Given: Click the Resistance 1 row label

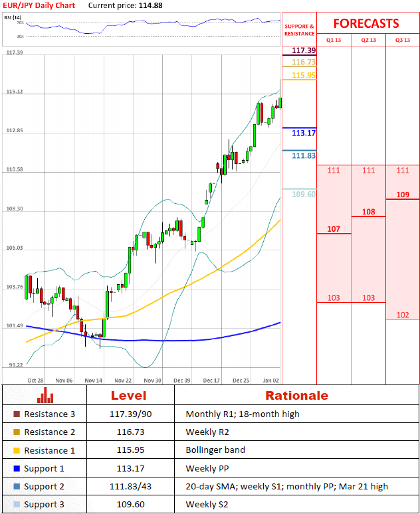Looking at the screenshot, I should [x=50, y=450].
